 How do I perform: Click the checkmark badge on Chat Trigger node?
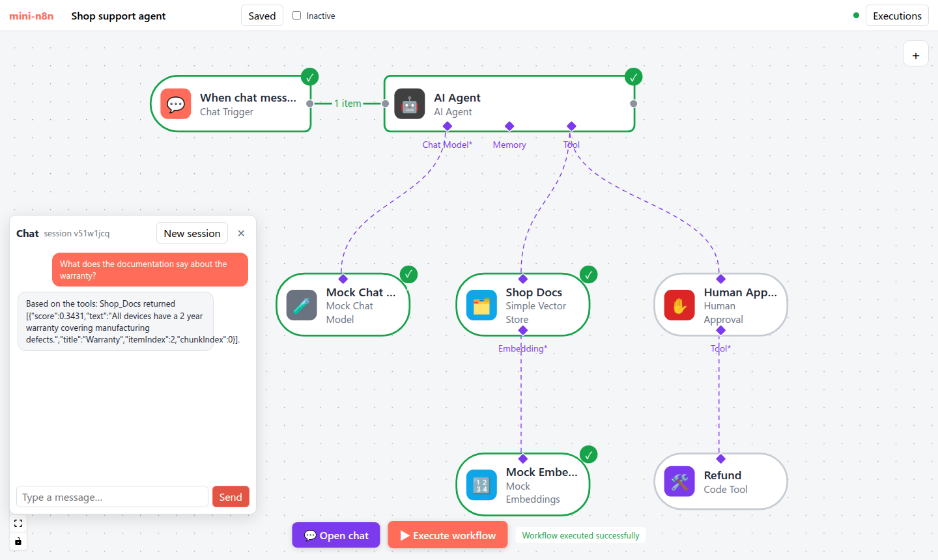[x=310, y=77]
